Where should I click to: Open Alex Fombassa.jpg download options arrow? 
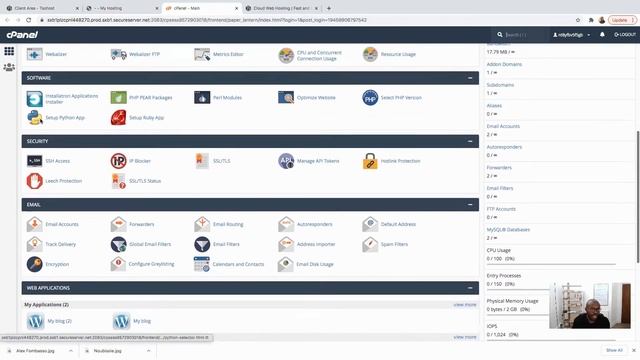pyautogui.click(x=71, y=351)
